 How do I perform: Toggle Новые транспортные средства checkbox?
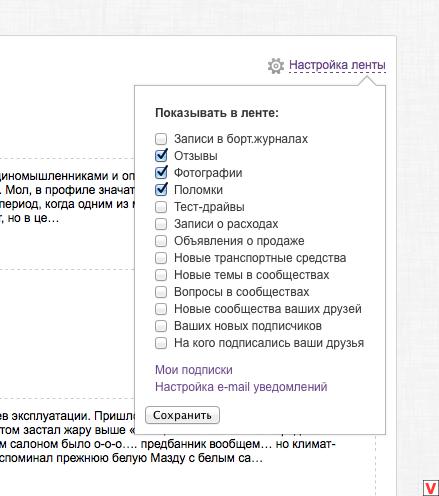click(x=161, y=258)
